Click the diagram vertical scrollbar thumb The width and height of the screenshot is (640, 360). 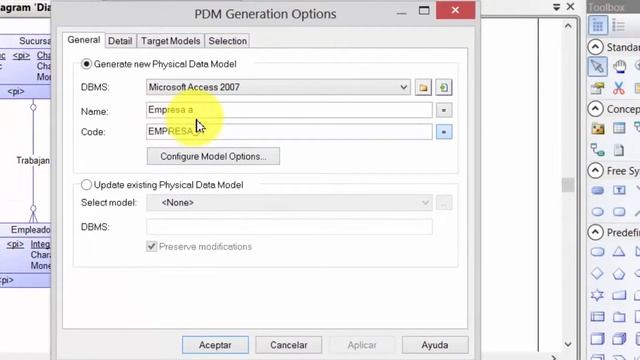568,185
